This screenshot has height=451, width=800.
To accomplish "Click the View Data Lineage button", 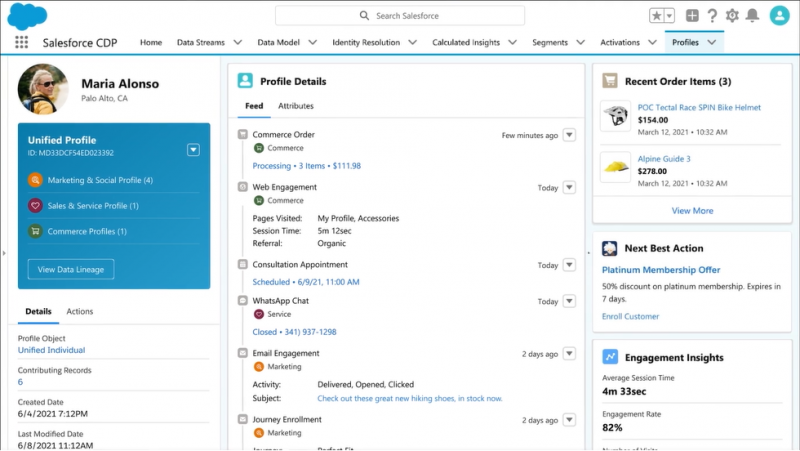I will (x=71, y=269).
